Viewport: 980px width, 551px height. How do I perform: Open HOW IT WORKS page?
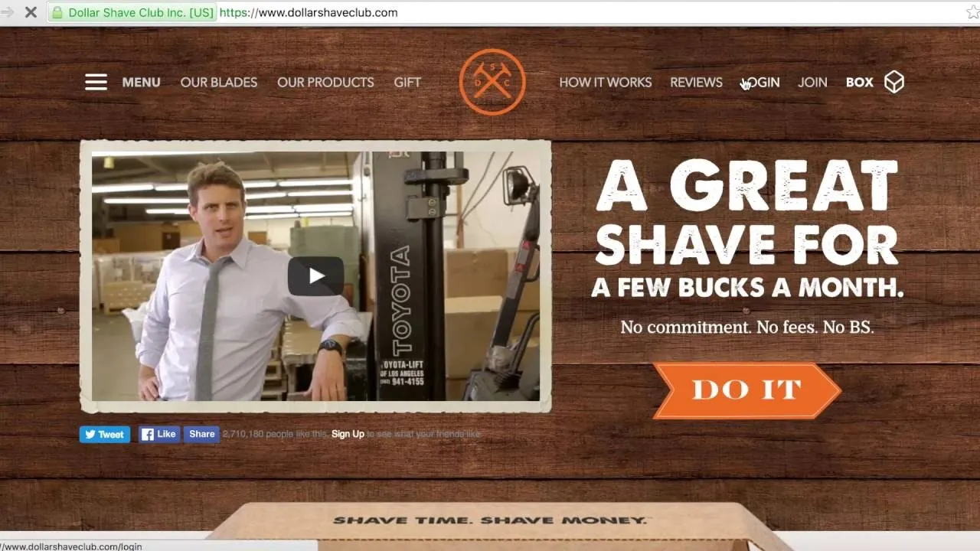606,82
